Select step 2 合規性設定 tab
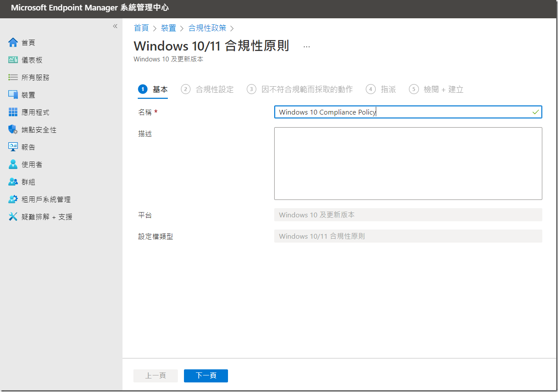558x392 pixels. [x=208, y=89]
